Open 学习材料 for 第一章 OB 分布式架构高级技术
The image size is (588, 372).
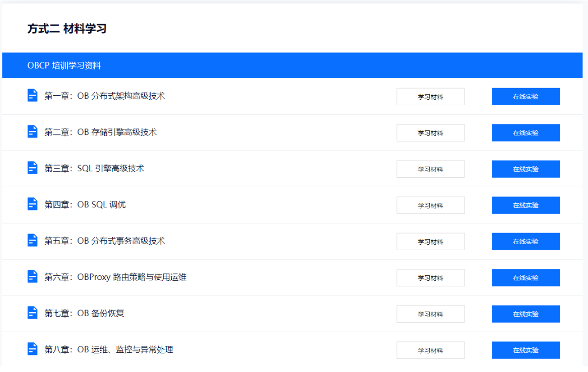(x=430, y=96)
